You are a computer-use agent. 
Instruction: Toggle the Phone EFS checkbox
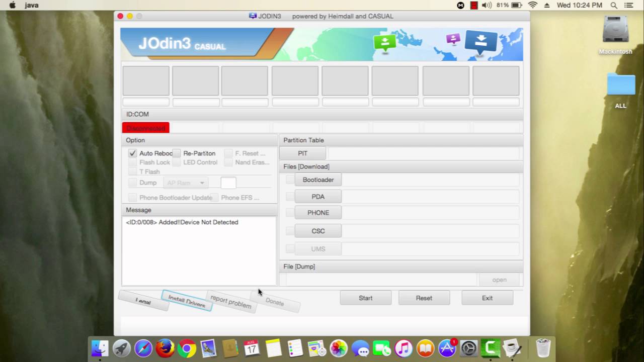coord(214,198)
